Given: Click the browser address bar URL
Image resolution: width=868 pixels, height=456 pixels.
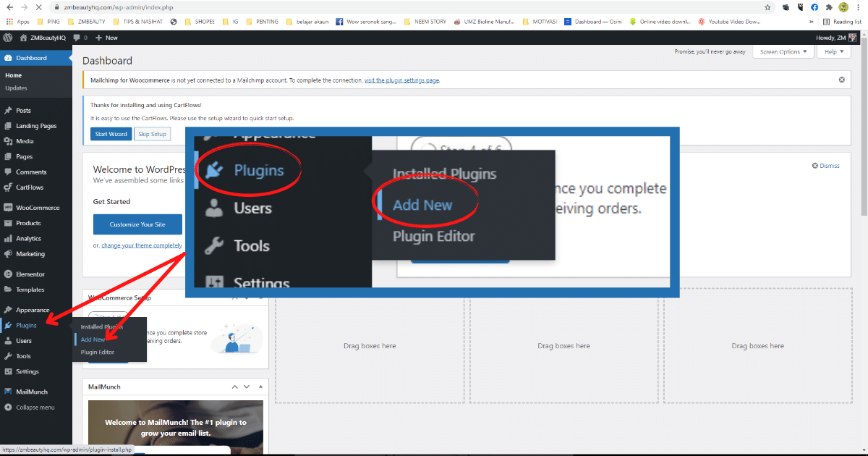Looking at the screenshot, I should [116, 7].
